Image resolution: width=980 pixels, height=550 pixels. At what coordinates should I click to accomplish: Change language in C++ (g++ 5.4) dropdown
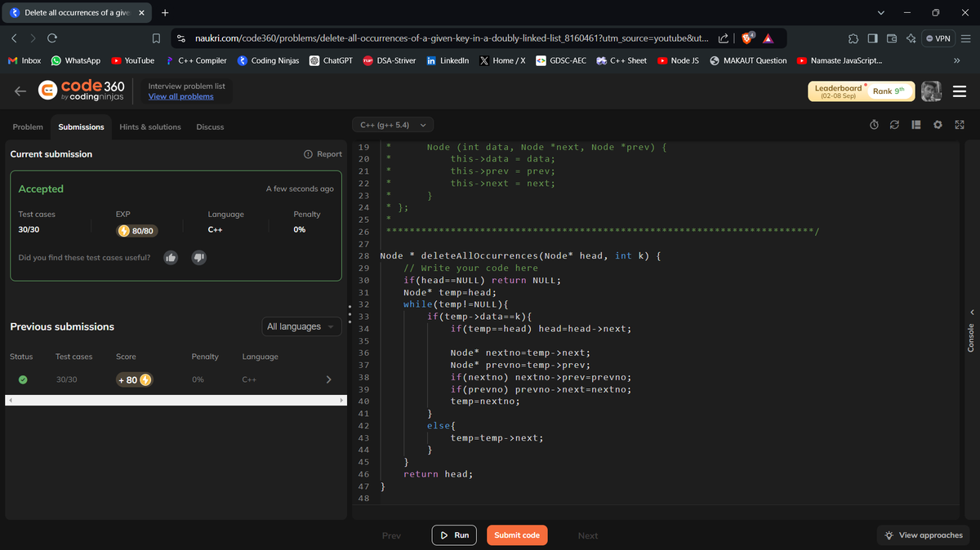[x=393, y=125]
